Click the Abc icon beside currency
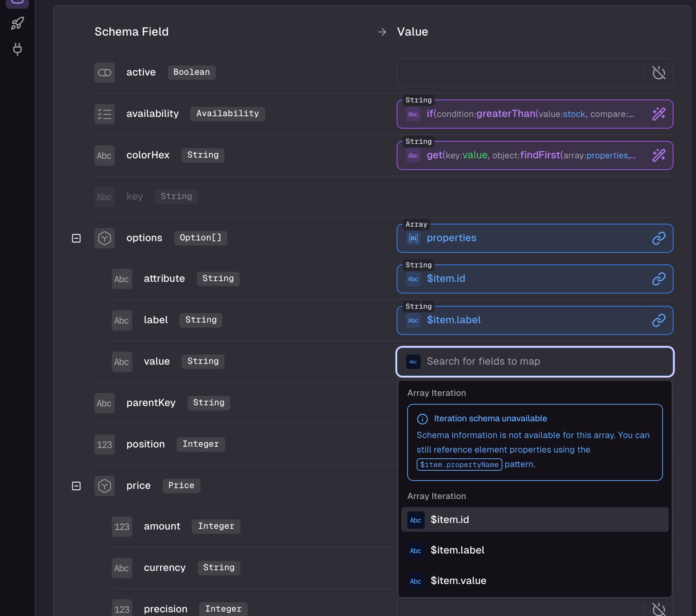Screen dimensions: 696x616 coord(122,568)
